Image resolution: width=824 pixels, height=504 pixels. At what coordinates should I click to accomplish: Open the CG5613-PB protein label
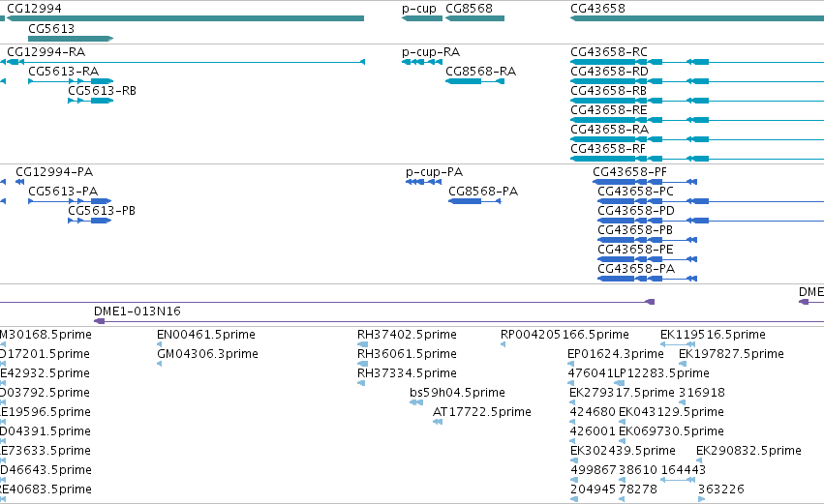pos(102,211)
